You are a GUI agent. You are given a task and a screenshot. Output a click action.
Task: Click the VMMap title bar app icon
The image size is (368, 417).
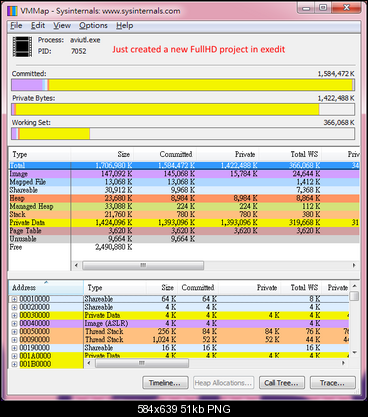point(12,11)
